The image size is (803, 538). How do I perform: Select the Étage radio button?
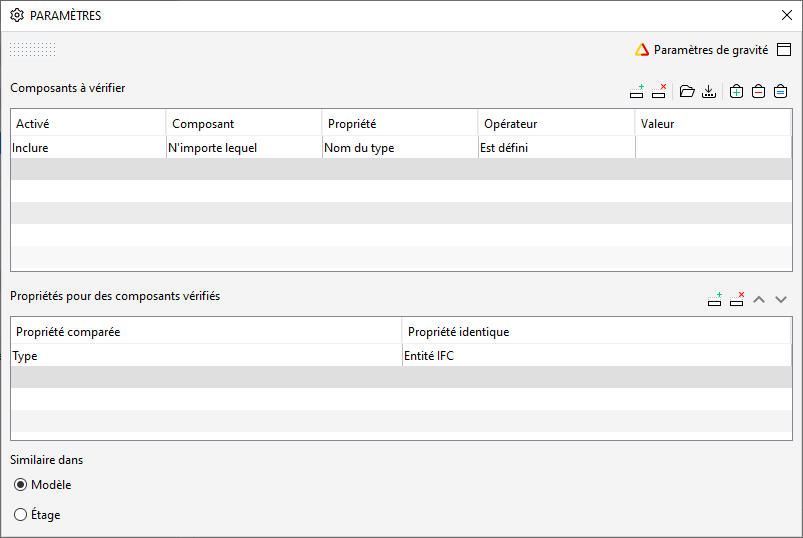point(20,514)
